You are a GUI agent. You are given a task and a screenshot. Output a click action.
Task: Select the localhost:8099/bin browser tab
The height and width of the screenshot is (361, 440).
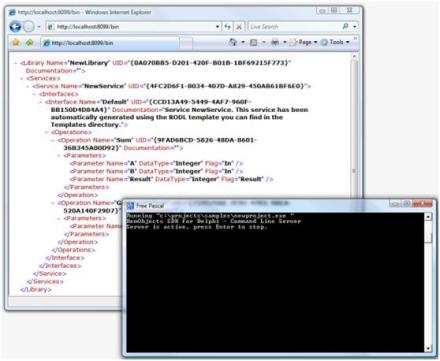click(x=110, y=43)
